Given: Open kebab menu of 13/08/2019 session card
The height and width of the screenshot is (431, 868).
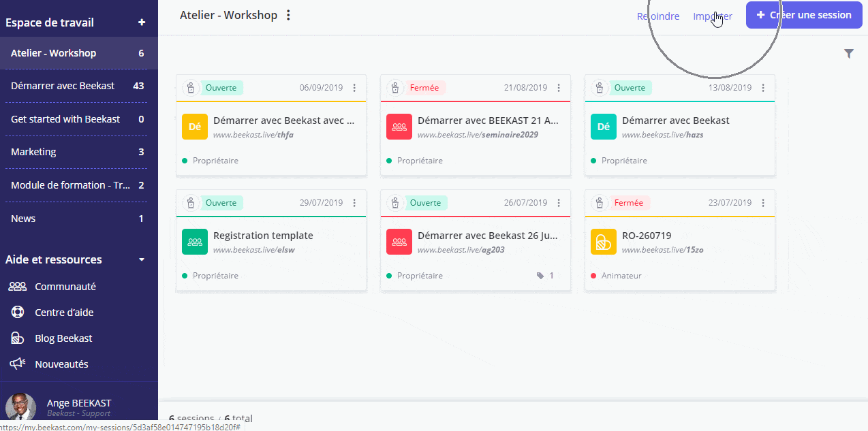Looking at the screenshot, I should (x=763, y=88).
